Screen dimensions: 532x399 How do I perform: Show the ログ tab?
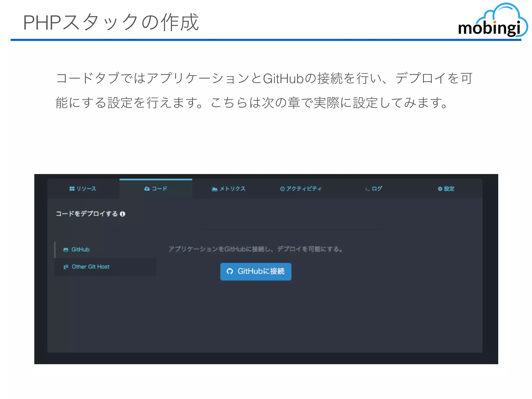374,189
